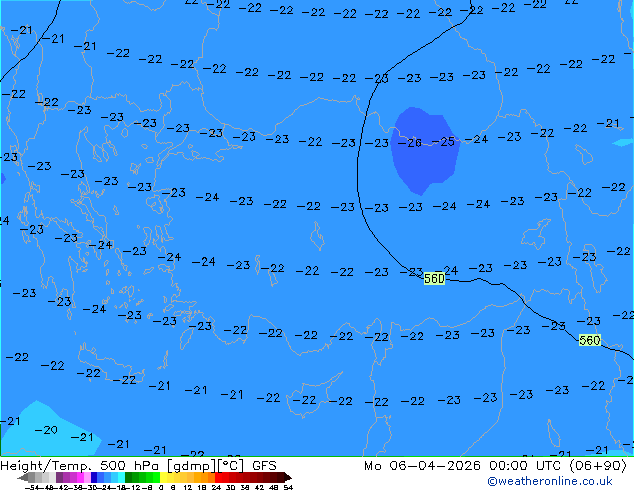Click the 560 contour label near map center
Image resolution: width=634 pixels, height=490 pixels.
(x=434, y=279)
